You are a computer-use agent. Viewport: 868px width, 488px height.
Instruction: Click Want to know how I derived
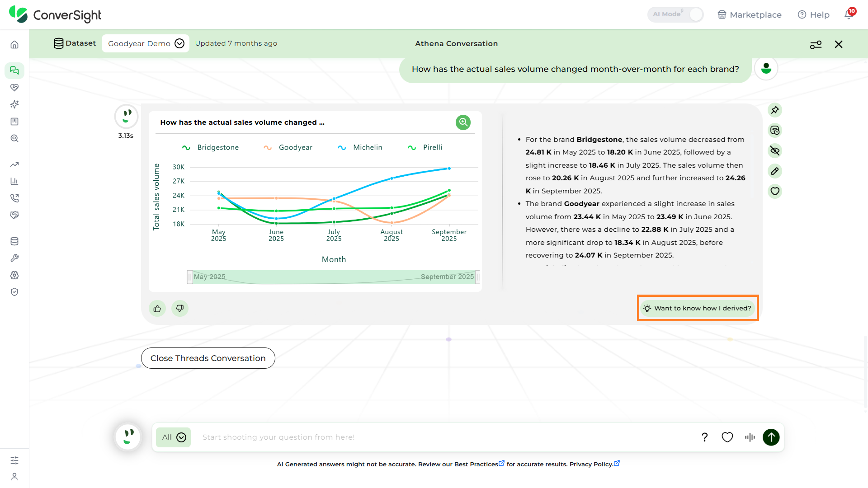698,308
